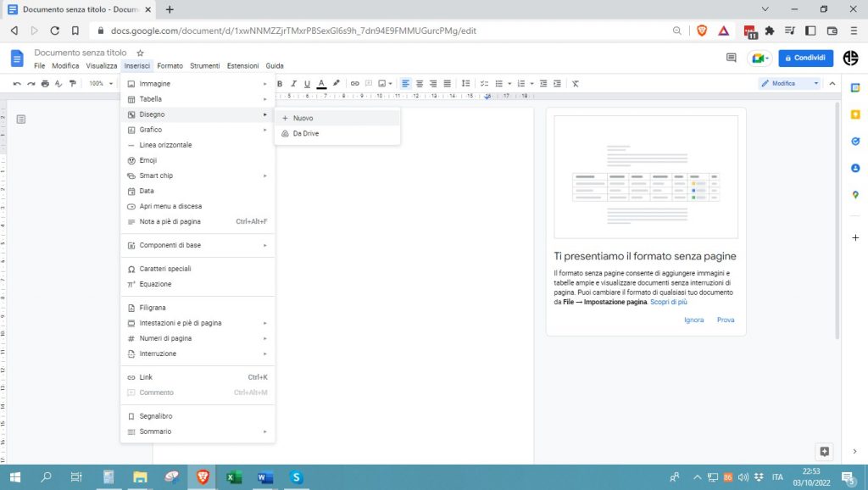Screen dimensions: 868x490
Task: Show the document outline icon
Action: point(21,119)
